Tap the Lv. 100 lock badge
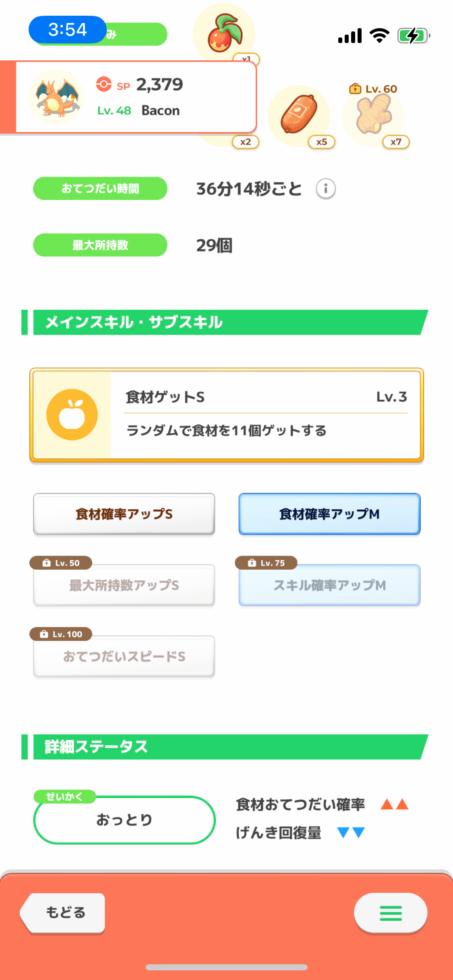This screenshot has height=980, width=453. [61, 634]
